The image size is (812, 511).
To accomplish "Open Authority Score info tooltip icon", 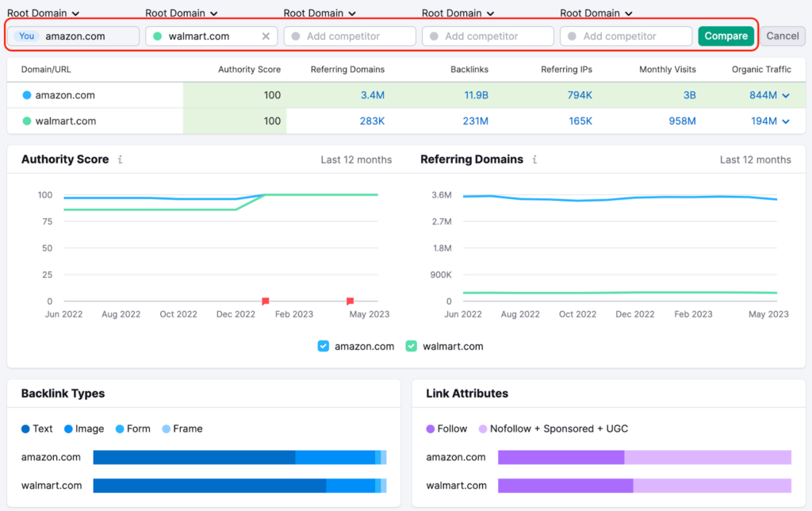I will point(121,159).
